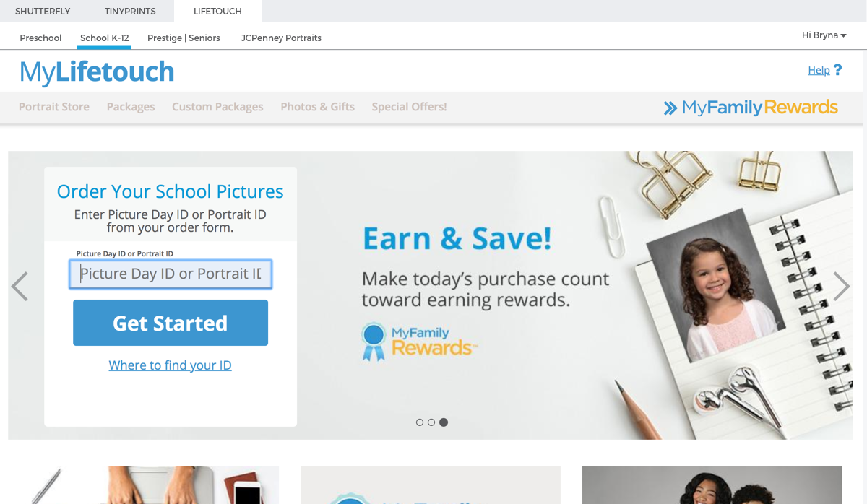Open the Photos & Gifts menu
Viewport: 867px width, 504px height.
(x=318, y=107)
